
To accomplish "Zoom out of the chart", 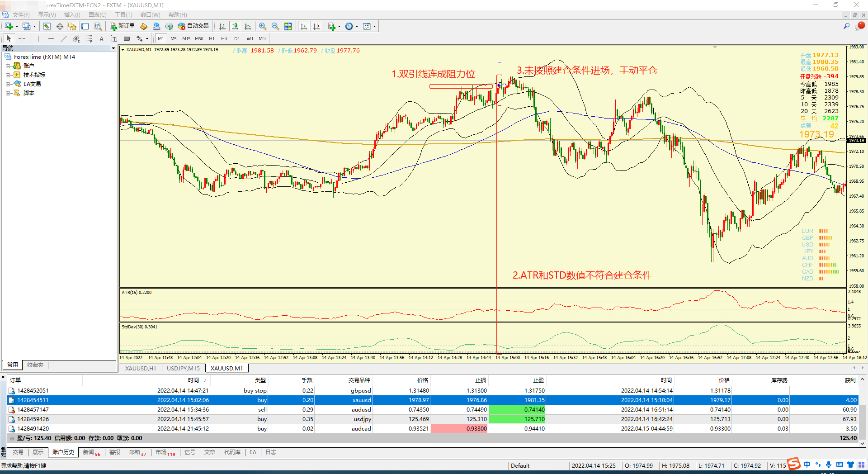I will (275, 26).
